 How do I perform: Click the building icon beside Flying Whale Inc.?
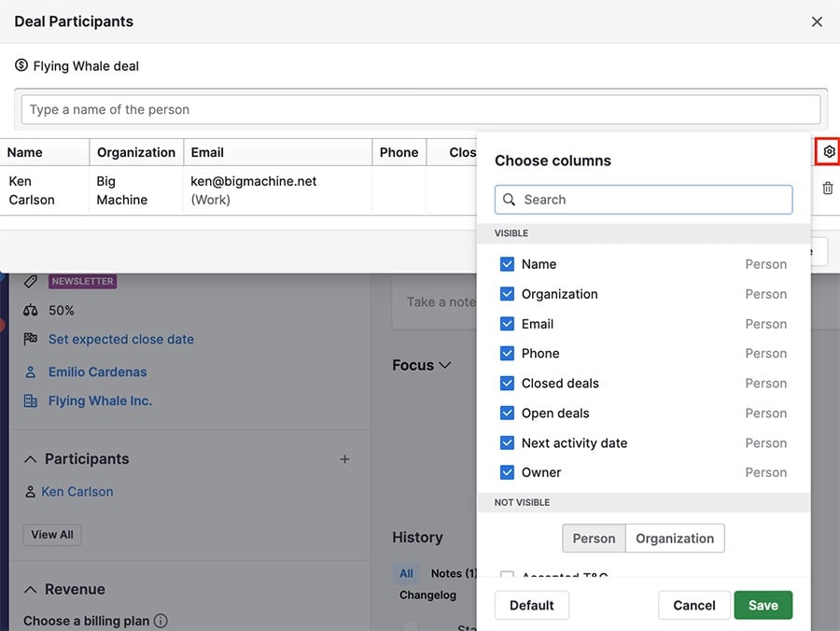point(31,400)
